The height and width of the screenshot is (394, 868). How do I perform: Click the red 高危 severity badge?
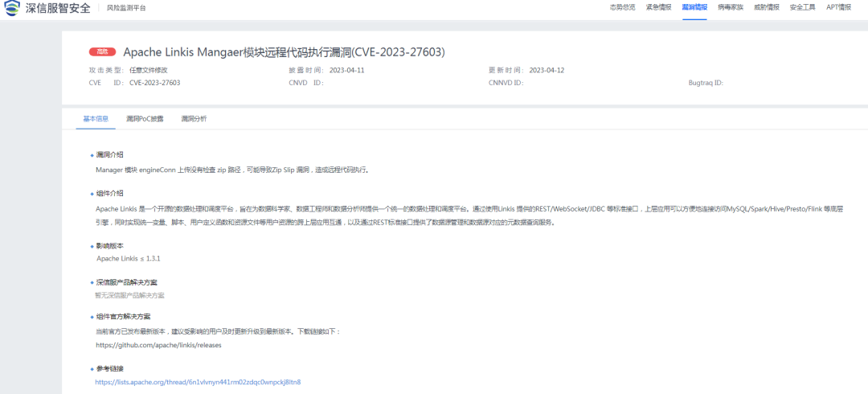pos(102,52)
